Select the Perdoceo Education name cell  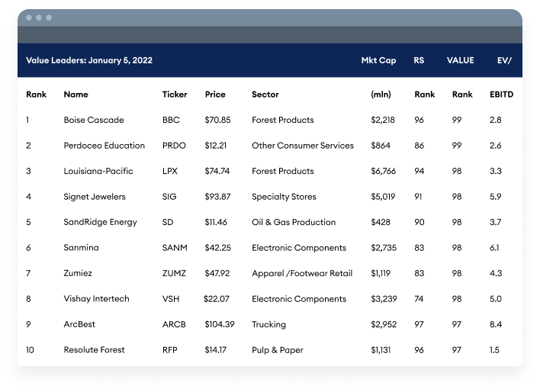click(104, 146)
